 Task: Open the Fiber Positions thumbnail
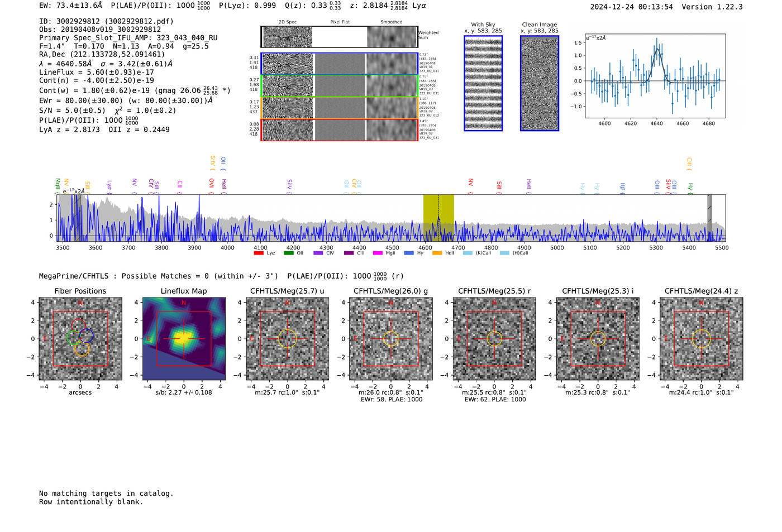80,339
